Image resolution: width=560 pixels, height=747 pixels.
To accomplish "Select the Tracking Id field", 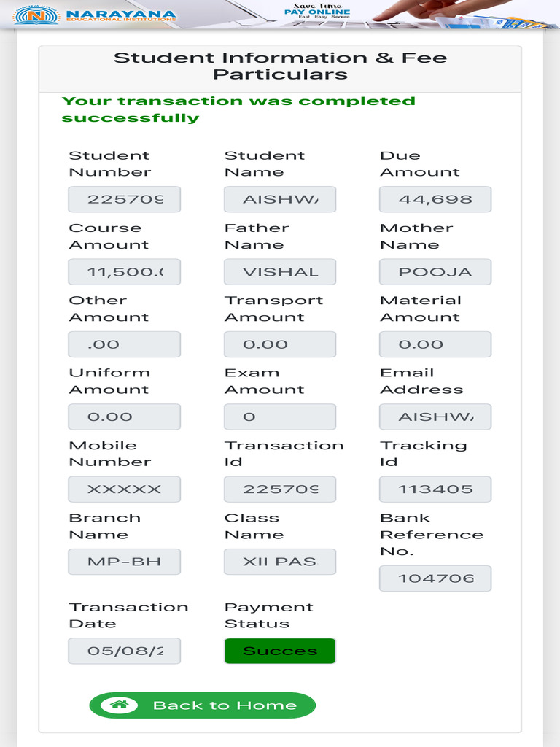I will (x=435, y=489).
